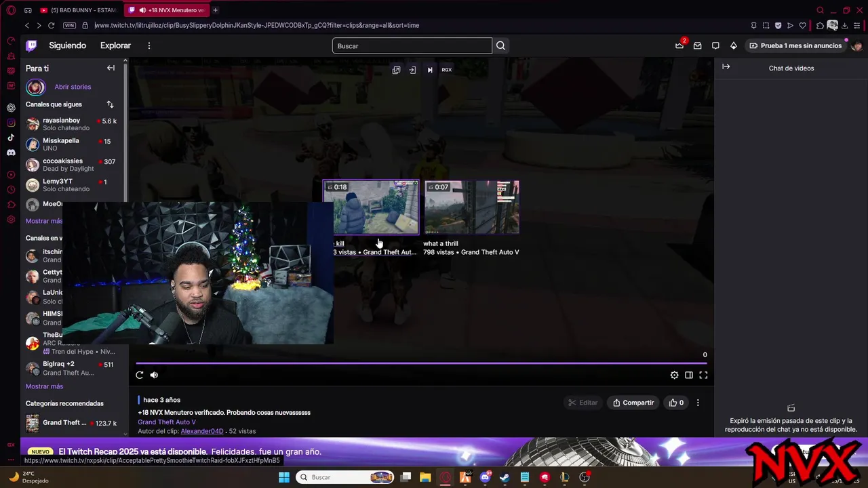Open the Explorar tab

(115, 45)
